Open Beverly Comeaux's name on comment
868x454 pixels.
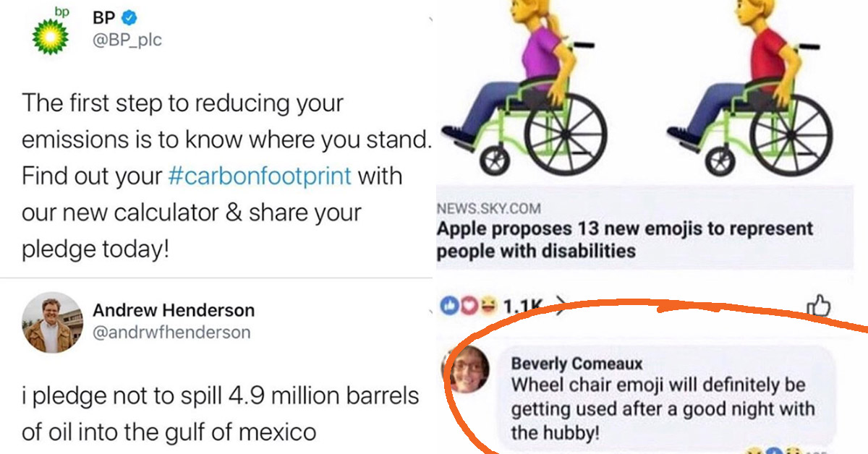pyautogui.click(x=576, y=364)
